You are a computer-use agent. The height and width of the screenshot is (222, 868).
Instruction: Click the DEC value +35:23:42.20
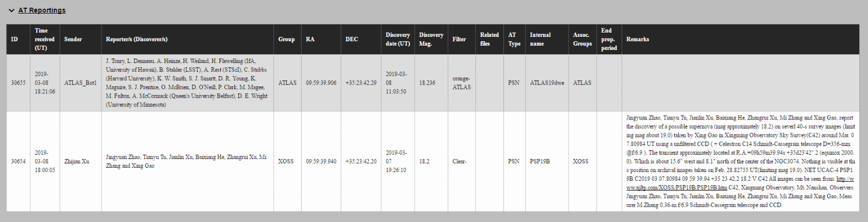[x=361, y=161]
